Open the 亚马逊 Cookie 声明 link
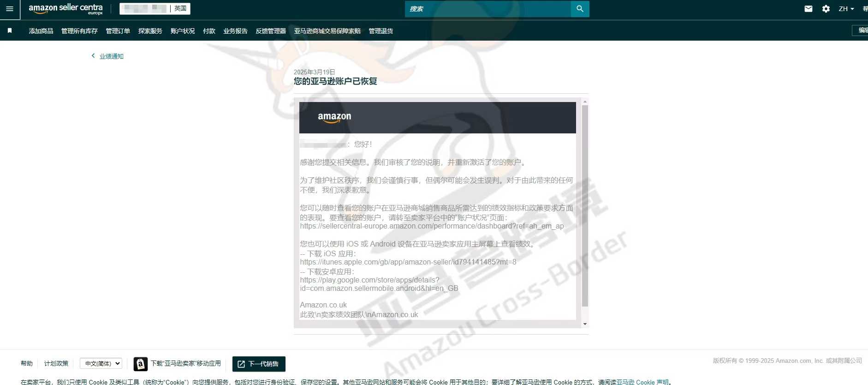Viewport: 868px width, 385px height. coord(642,382)
